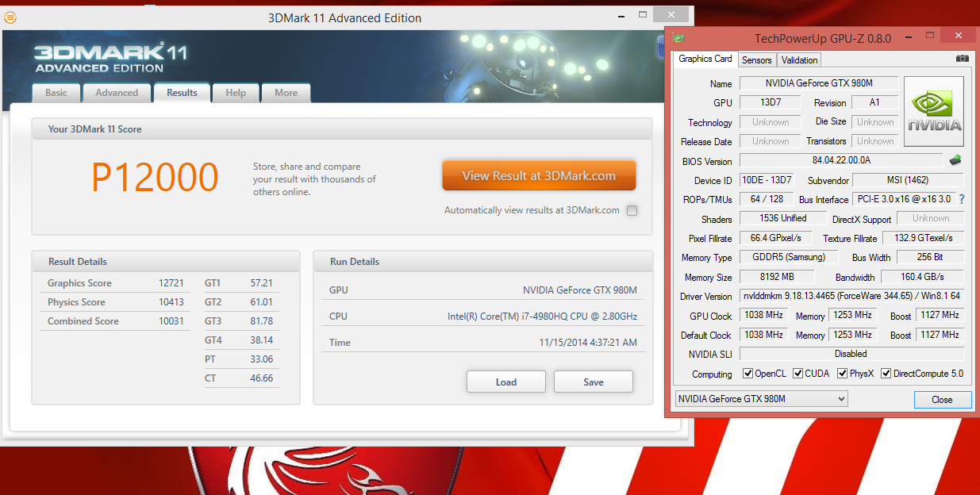980x495 pixels.
Task: Click the 3DMark 11 title bar app icon
Action: coord(10,17)
